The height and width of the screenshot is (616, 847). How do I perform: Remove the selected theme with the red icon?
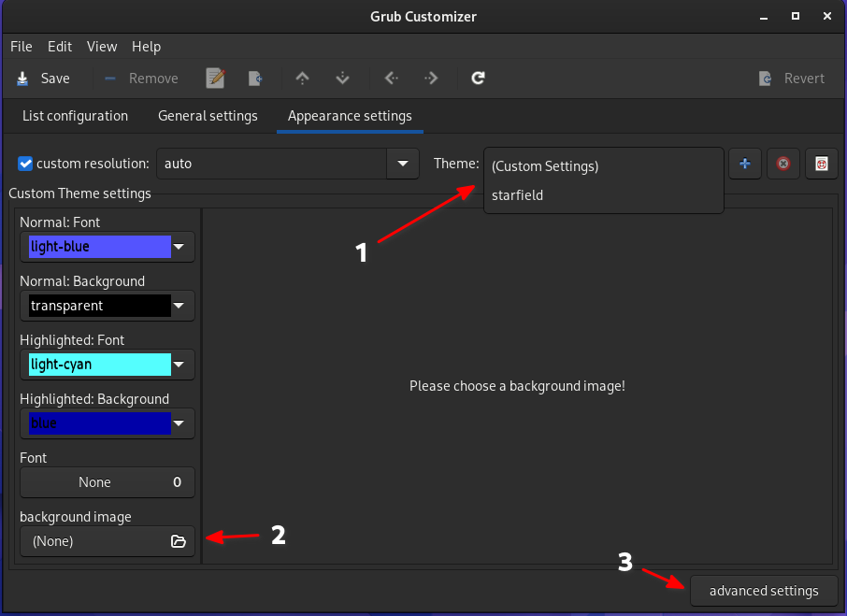point(782,164)
